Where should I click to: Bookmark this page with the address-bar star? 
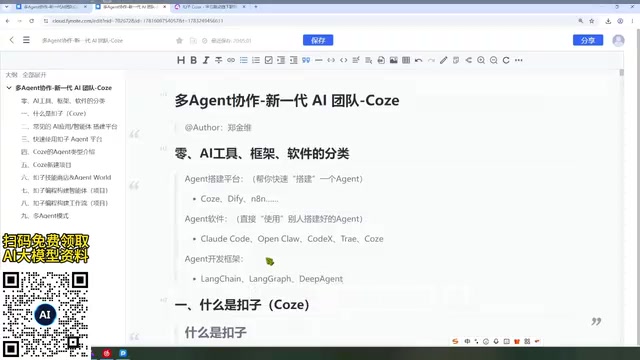591,21
